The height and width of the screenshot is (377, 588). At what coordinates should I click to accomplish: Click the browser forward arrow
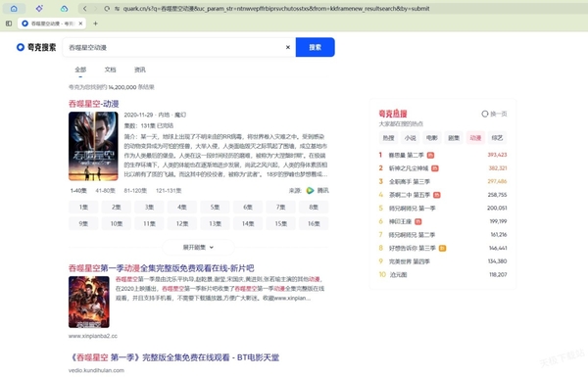tap(95, 8)
